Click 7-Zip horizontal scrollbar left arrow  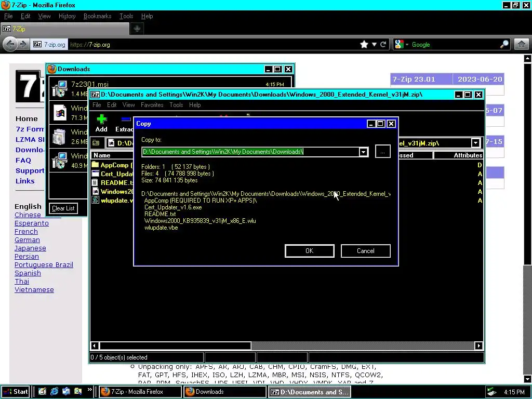point(95,345)
